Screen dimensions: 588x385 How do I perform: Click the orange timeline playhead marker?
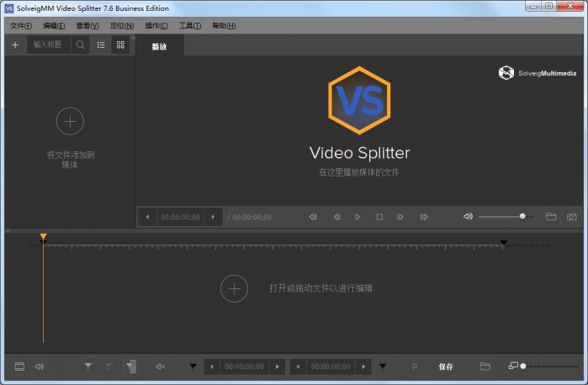[44, 236]
